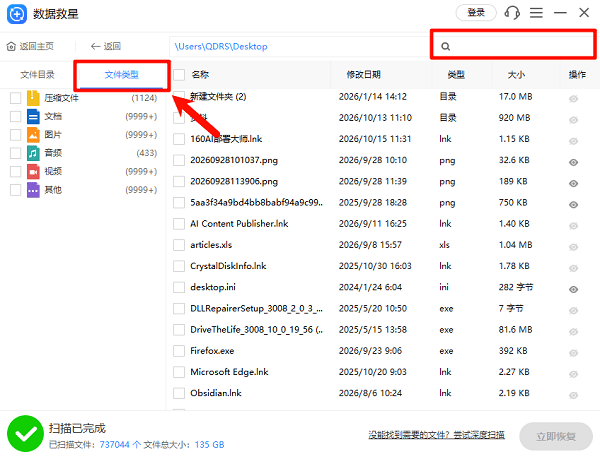Select the AI Content Publisher.lnk file name
Screen dimensions: 600x459
click(239, 224)
